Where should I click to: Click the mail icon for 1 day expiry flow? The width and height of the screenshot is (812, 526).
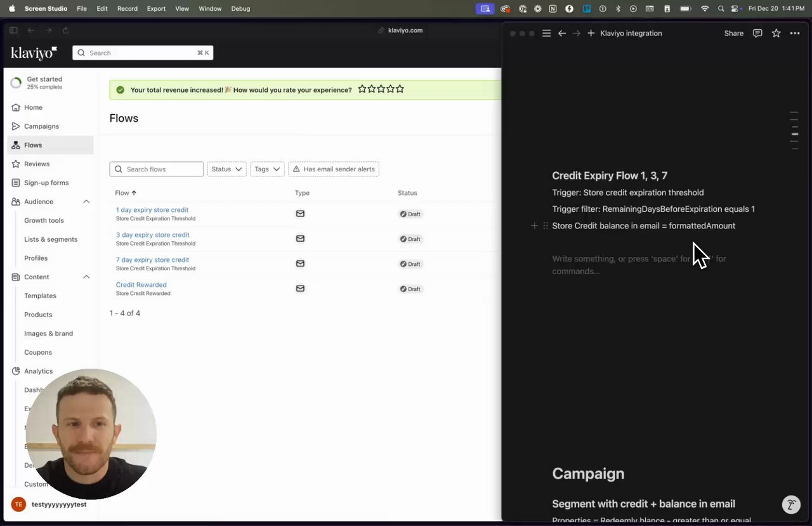pos(300,214)
